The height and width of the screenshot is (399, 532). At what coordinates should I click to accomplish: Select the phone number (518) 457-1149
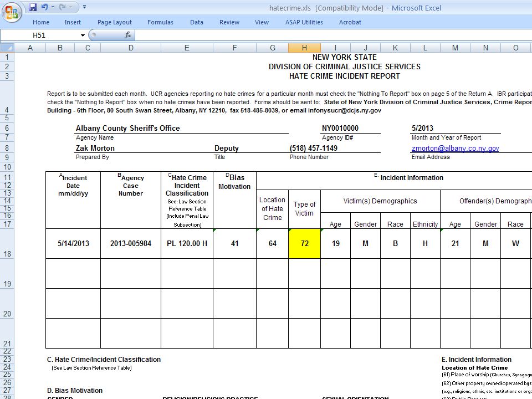[314, 149]
